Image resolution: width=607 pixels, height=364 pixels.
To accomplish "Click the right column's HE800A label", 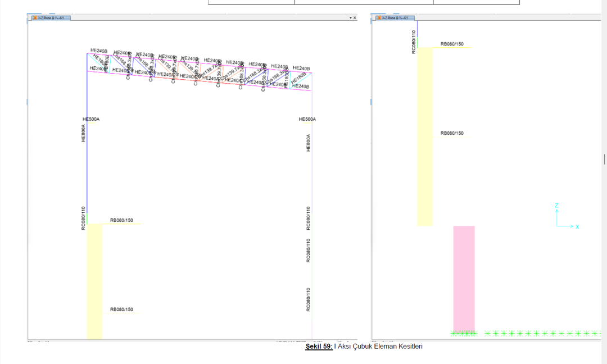I will (308, 143).
